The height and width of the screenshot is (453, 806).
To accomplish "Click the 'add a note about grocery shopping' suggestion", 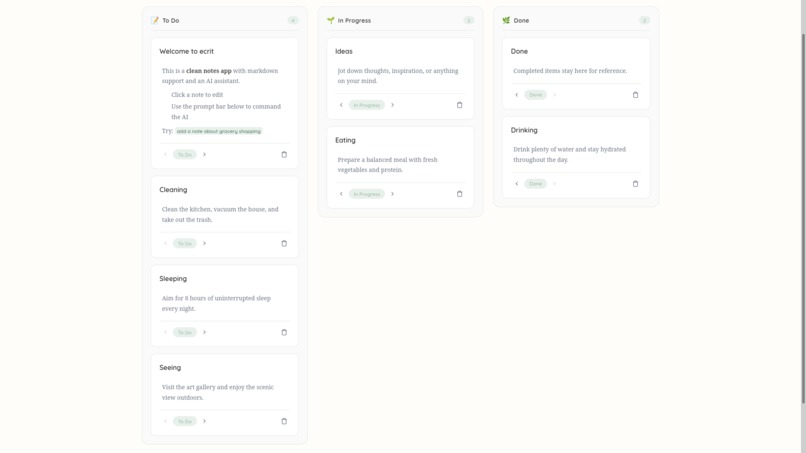I will pyautogui.click(x=218, y=132).
